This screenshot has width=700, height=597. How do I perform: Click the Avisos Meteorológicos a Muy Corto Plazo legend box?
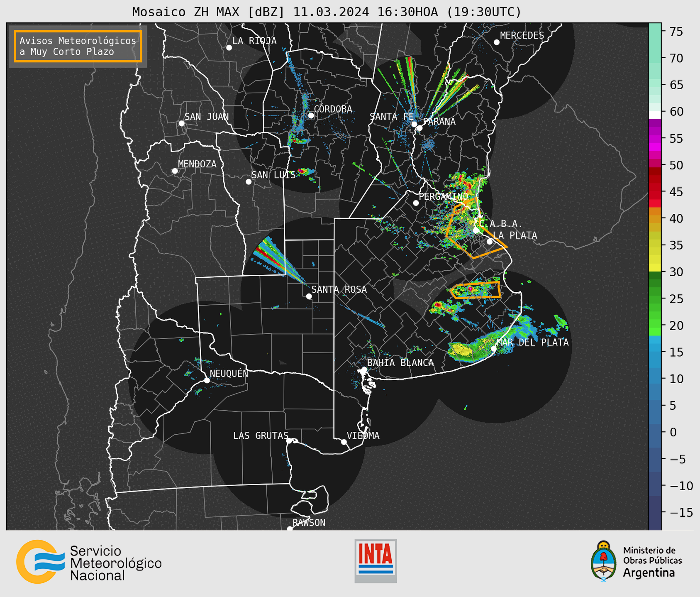pos(78,46)
